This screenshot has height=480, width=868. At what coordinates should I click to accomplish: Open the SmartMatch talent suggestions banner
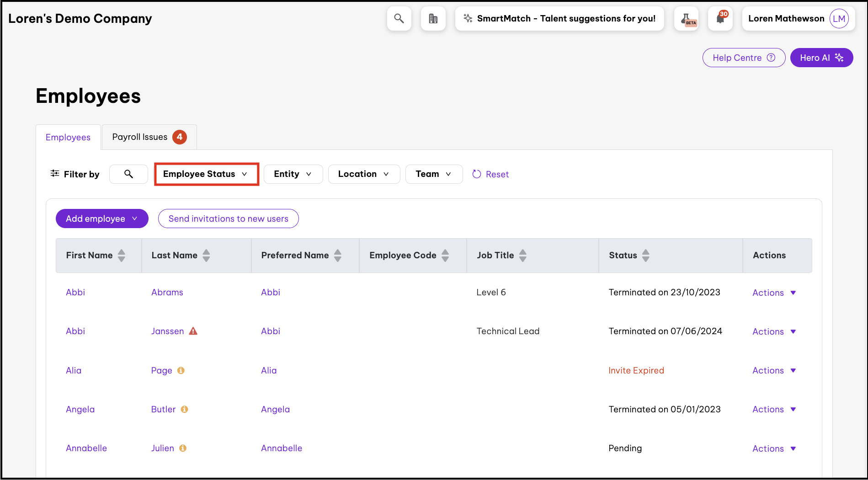[559, 19]
